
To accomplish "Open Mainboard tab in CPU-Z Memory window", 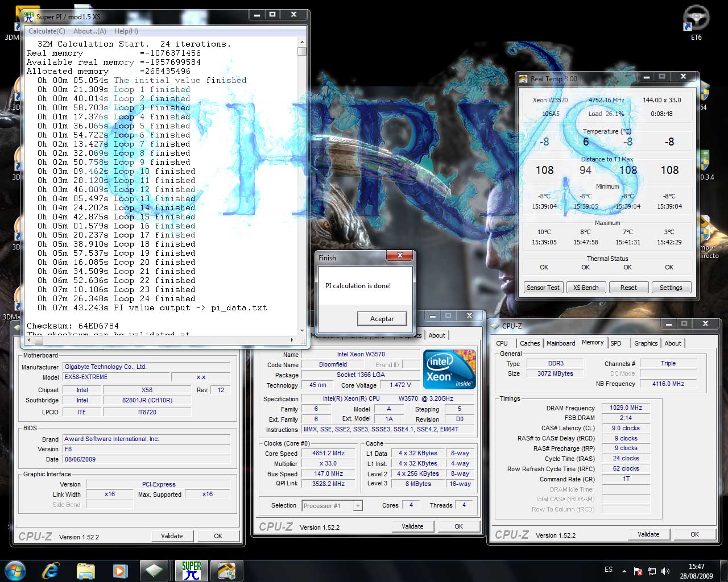I will 561,343.
